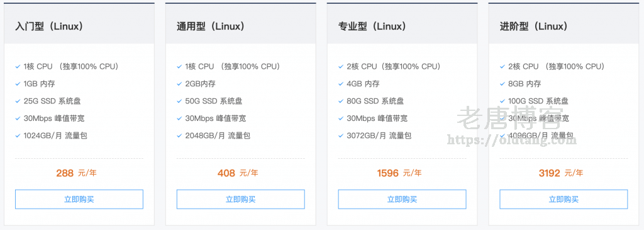Click the 1596 元/年 price text
Image resolution: width=644 pixels, height=230 pixels.
click(399, 173)
